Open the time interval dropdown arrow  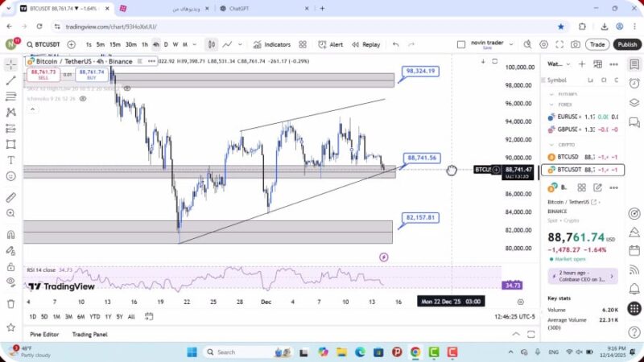[193, 44]
